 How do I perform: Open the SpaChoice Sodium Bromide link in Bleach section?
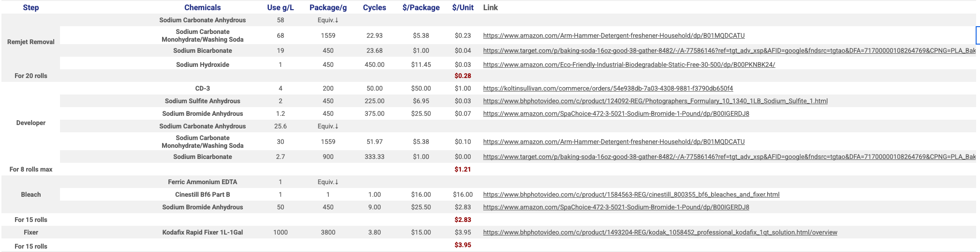click(x=616, y=207)
